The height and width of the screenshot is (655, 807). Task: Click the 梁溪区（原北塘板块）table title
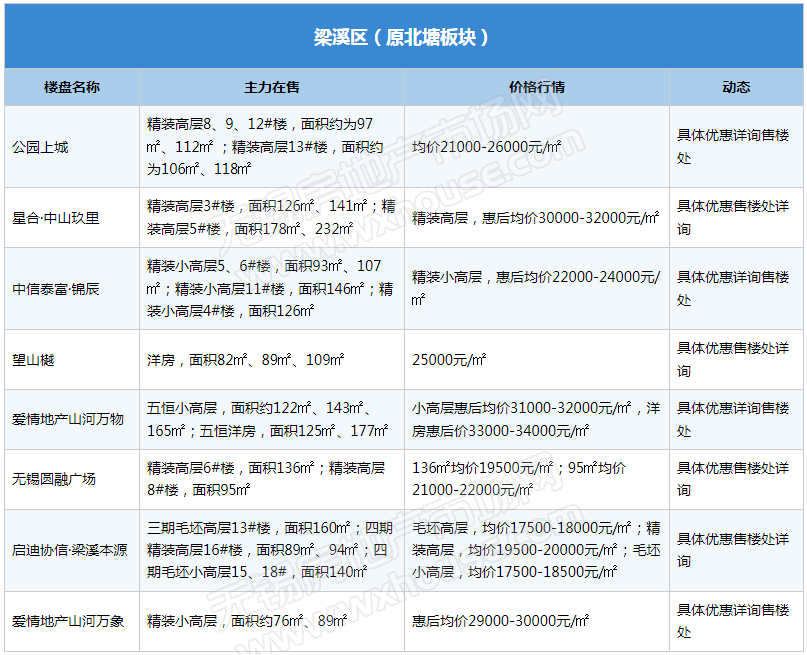[402, 38]
